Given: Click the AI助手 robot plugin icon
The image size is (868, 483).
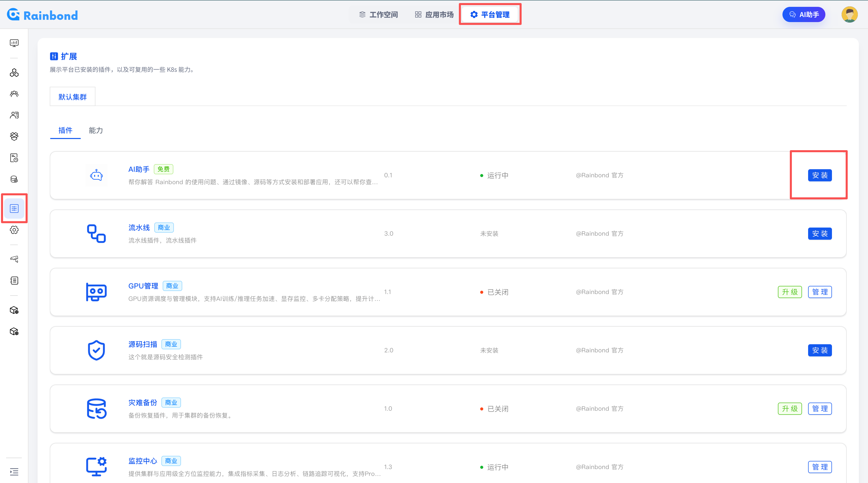Looking at the screenshot, I should 96,175.
